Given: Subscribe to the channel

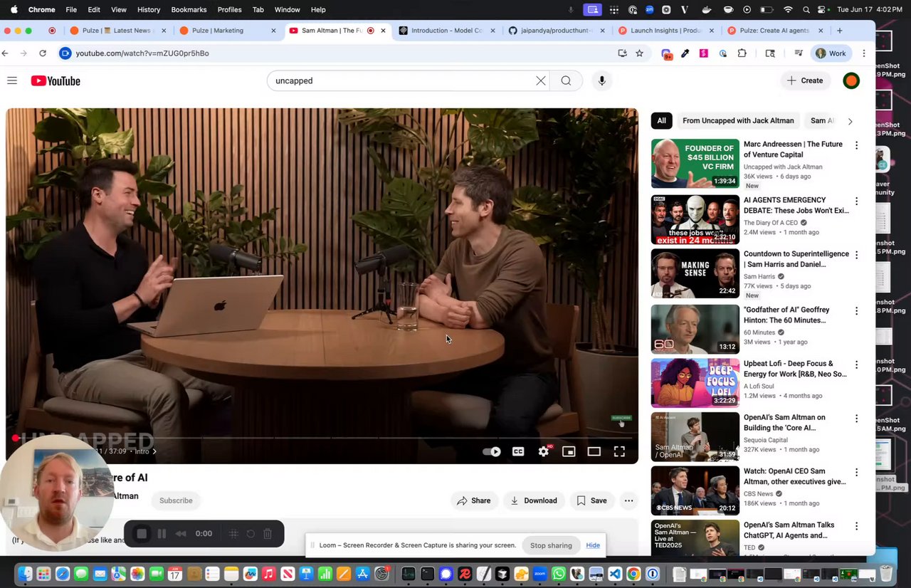Looking at the screenshot, I should click(176, 500).
